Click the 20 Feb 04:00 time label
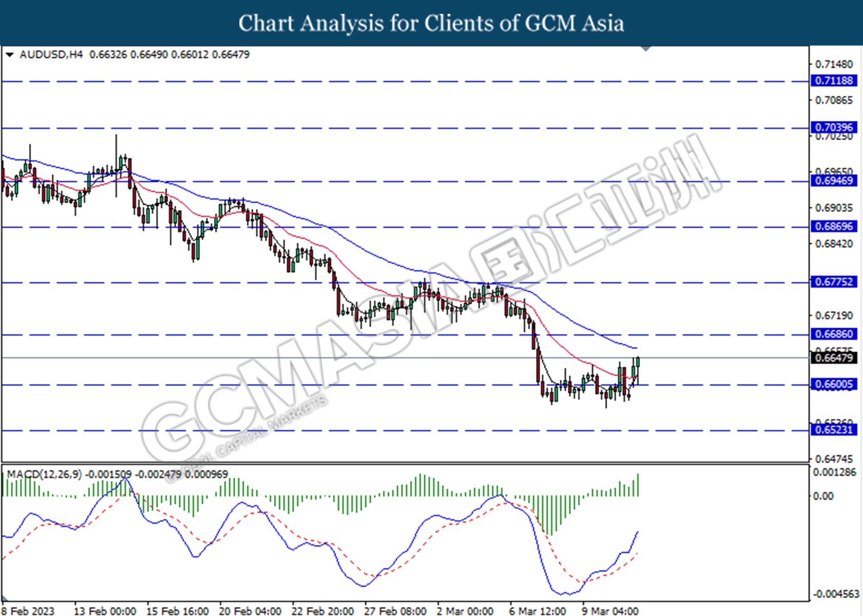This screenshot has width=863, height=616. point(250,611)
